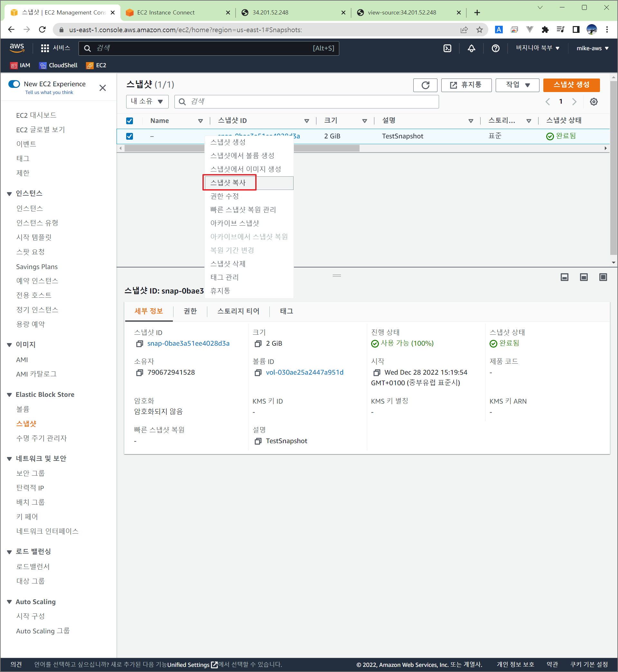Open the 내 소유 ownership filter dropdown
Image resolution: width=618 pixels, height=672 pixels.
pos(147,102)
